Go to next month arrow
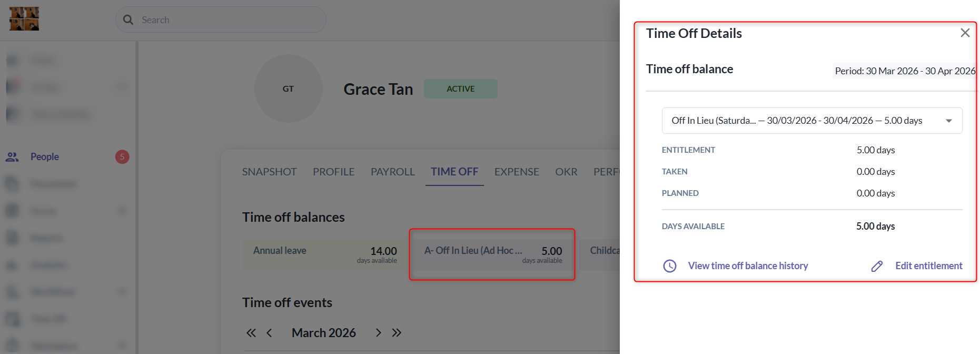The width and height of the screenshot is (980, 354). tap(378, 333)
